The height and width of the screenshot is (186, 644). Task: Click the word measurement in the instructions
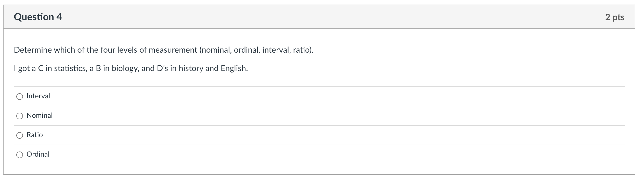coord(173,50)
